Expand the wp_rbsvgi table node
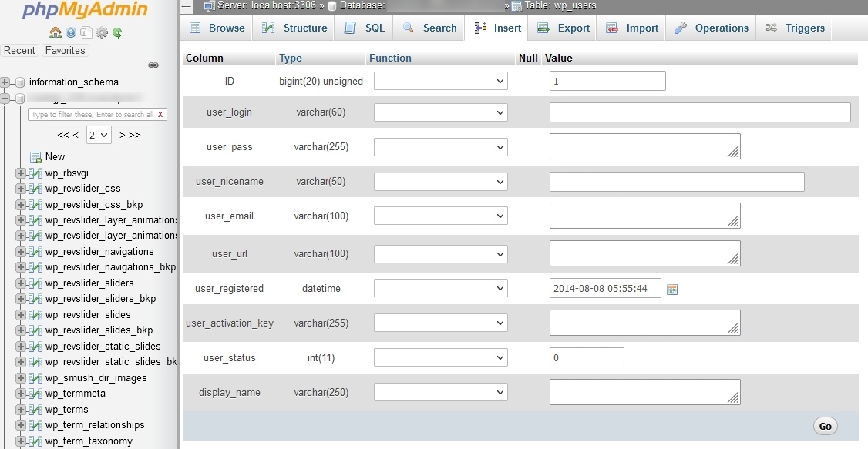 click(x=21, y=173)
